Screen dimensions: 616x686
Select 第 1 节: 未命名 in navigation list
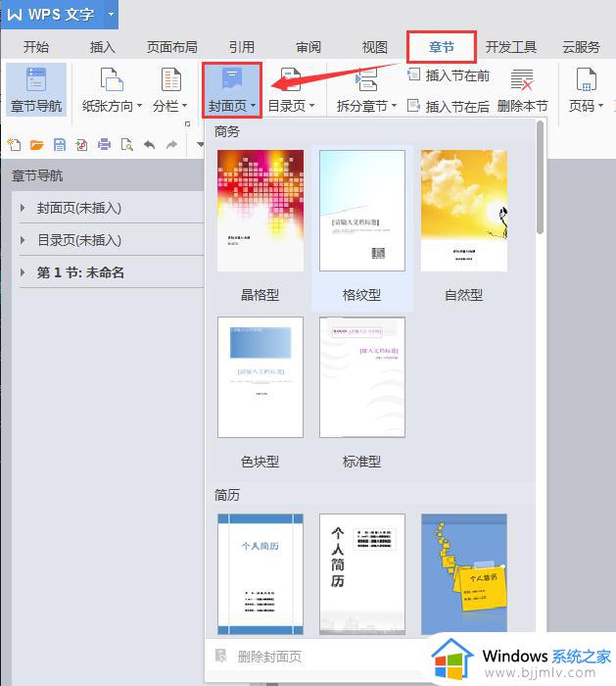[x=80, y=272]
